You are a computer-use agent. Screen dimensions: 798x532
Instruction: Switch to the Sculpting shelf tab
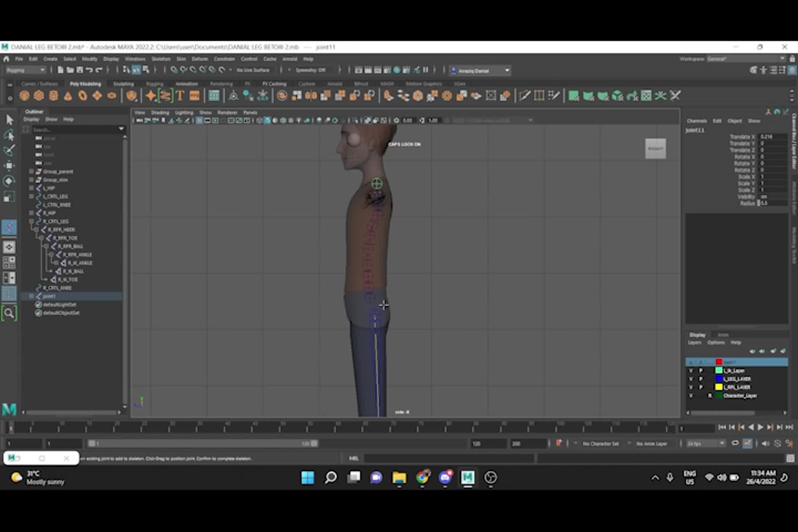coord(123,84)
